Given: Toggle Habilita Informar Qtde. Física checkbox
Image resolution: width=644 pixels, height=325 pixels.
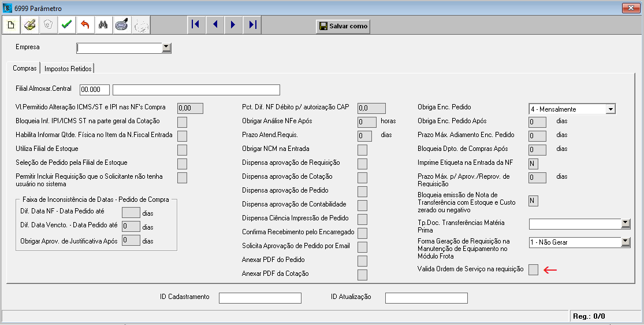Looking at the screenshot, I should (x=182, y=136).
